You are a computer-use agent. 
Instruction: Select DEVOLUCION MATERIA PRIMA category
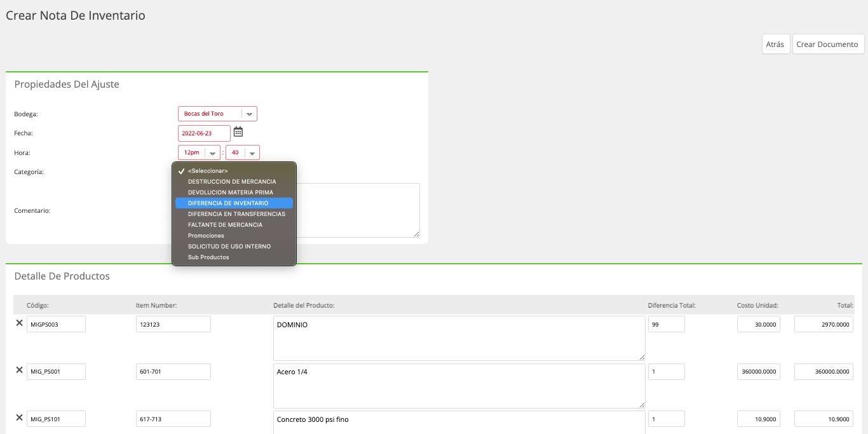pos(234,193)
